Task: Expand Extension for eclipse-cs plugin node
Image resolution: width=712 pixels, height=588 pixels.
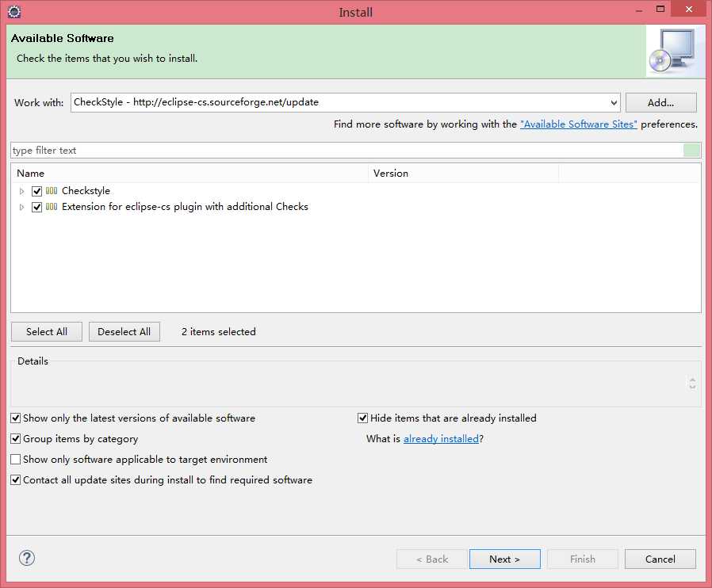Action: [x=21, y=208]
